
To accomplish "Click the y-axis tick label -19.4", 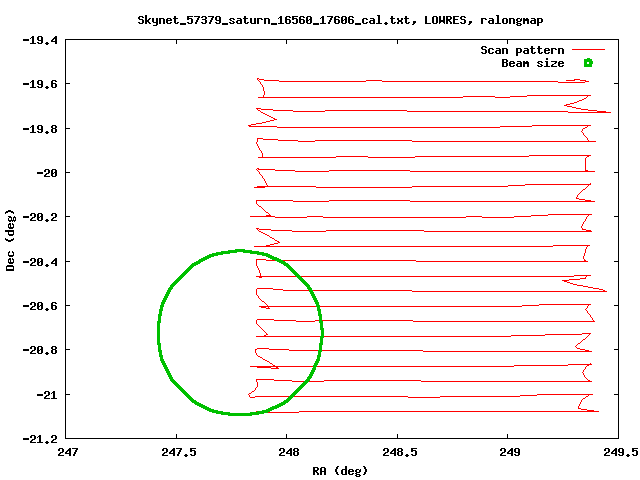I will [40, 40].
